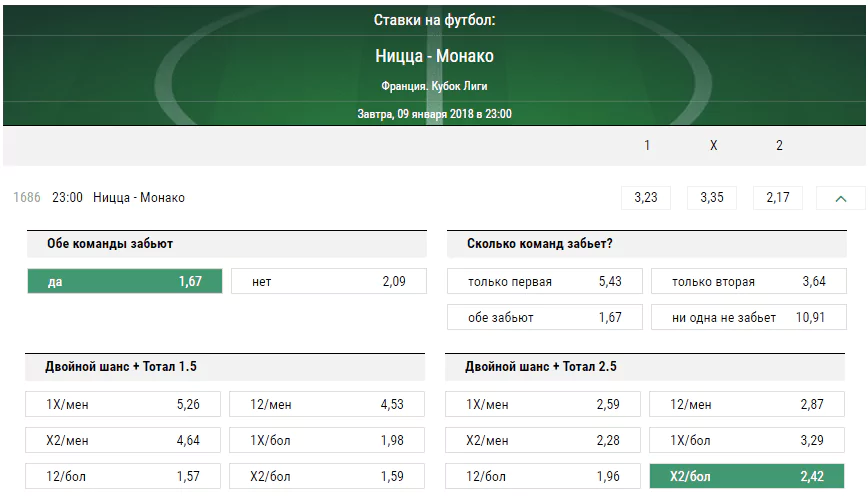The width and height of the screenshot is (868, 504).
Task: Select 1Х/бол 3,29 in Total 2.5
Action: (x=747, y=440)
